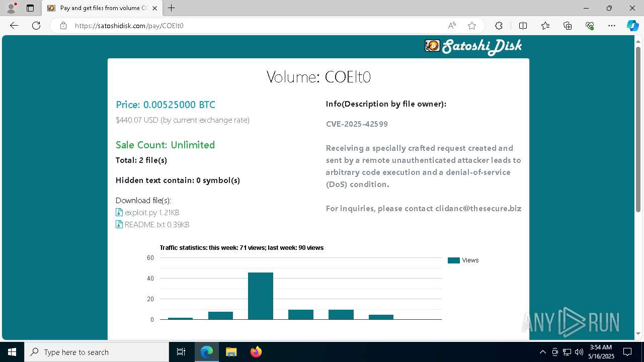Image resolution: width=644 pixels, height=362 pixels.
Task: Select the $440.07 USD exchange rate text
Action: tap(183, 120)
